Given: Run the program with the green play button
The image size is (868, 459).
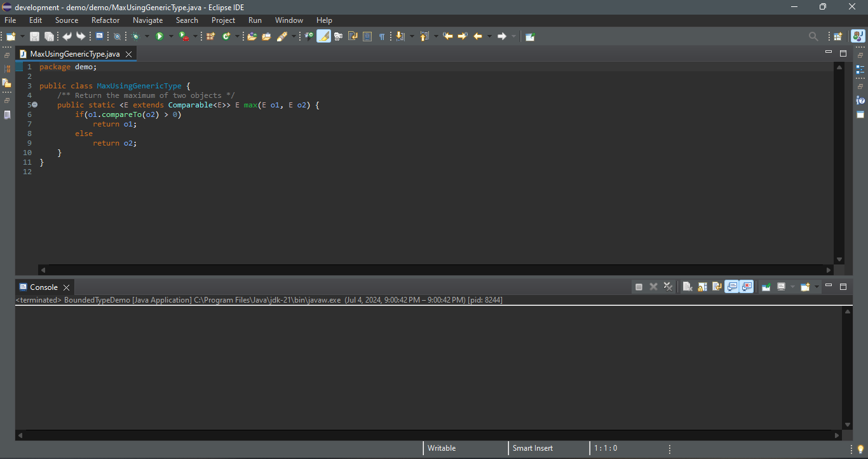Looking at the screenshot, I should tap(159, 36).
